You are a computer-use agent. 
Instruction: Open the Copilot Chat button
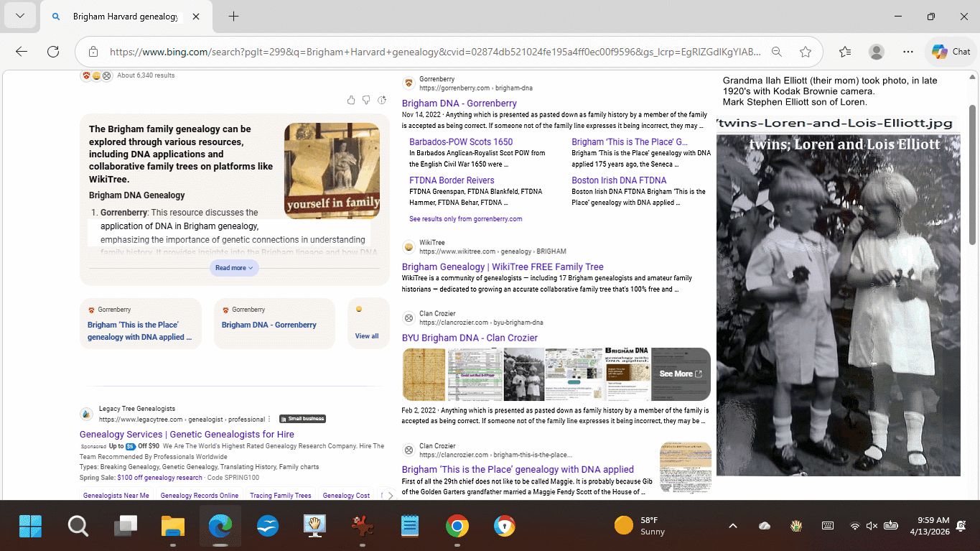pyautogui.click(x=951, y=52)
